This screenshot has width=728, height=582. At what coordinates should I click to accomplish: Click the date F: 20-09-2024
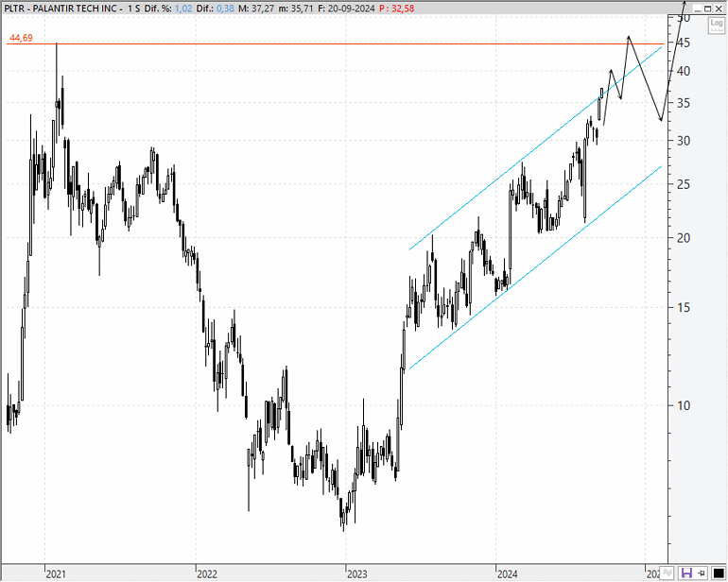click(346, 9)
